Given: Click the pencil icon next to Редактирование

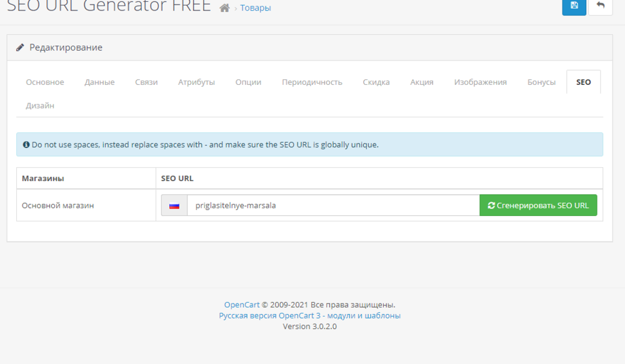Looking at the screenshot, I should pyautogui.click(x=20, y=47).
